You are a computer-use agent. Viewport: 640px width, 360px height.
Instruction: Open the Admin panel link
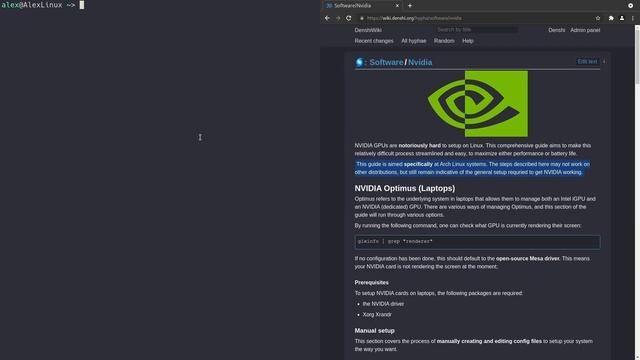click(x=585, y=30)
